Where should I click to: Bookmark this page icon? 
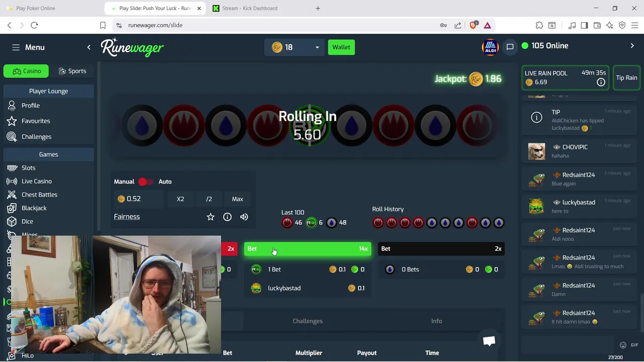point(103,25)
